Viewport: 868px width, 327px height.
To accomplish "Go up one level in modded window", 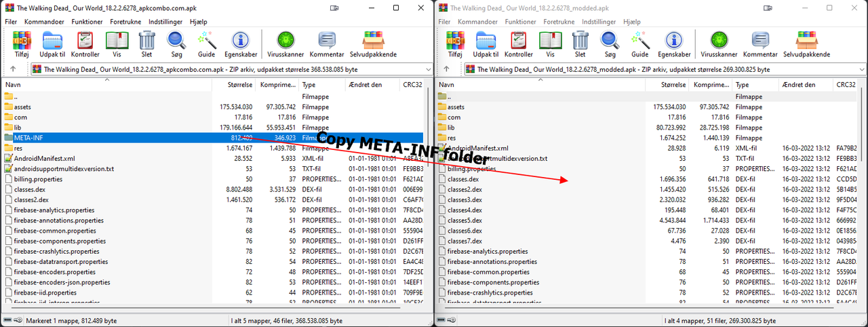I will point(447,69).
